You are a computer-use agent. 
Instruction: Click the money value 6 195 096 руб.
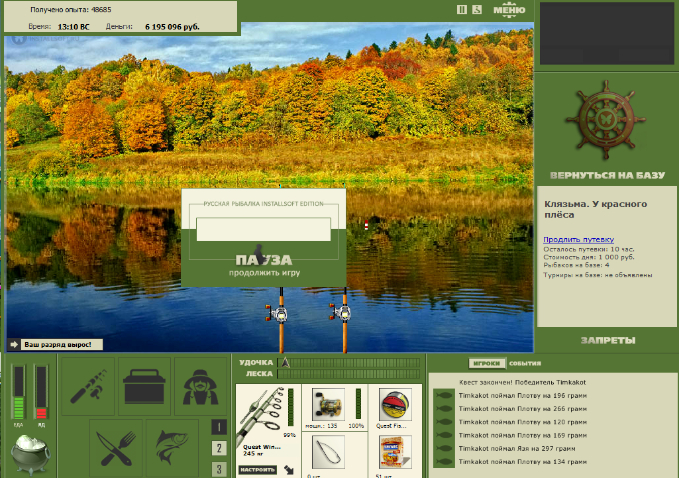point(172,26)
